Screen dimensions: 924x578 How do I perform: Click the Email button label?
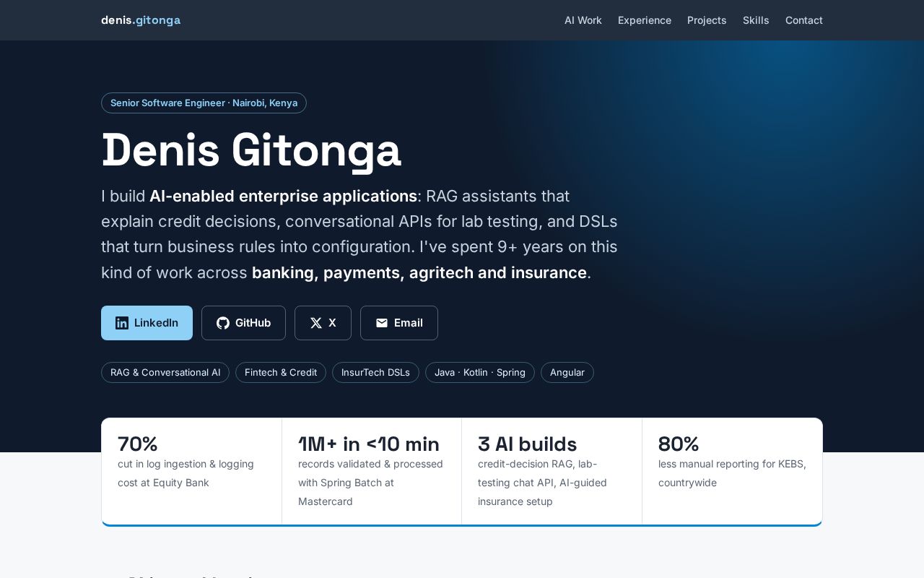[409, 323]
